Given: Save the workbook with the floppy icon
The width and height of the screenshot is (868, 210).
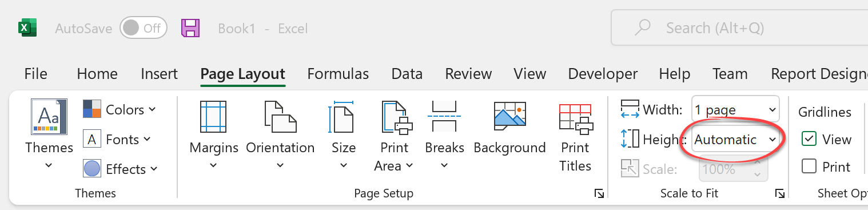Looking at the screenshot, I should 190,27.
